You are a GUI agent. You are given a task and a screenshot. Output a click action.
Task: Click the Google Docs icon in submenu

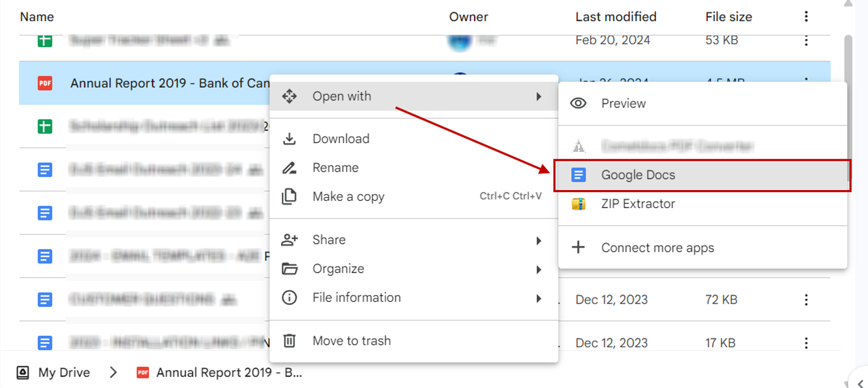(x=578, y=175)
